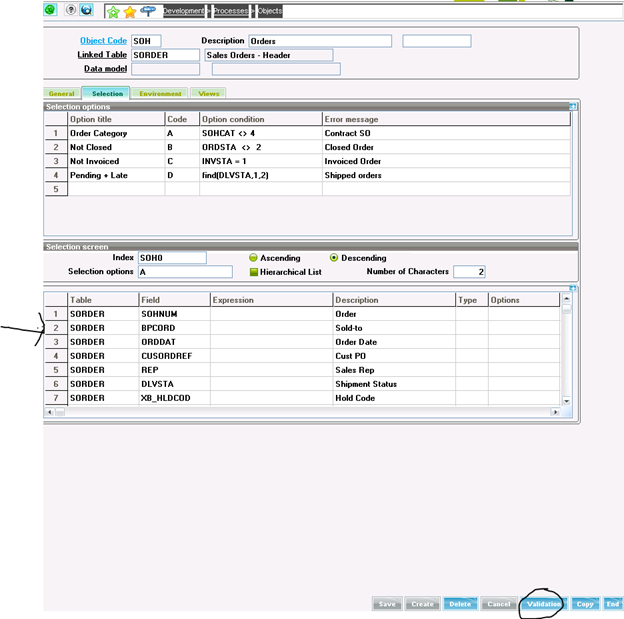Viewport: 624px width, 619px height.
Task: Open the help question mark icon
Action: point(71,10)
